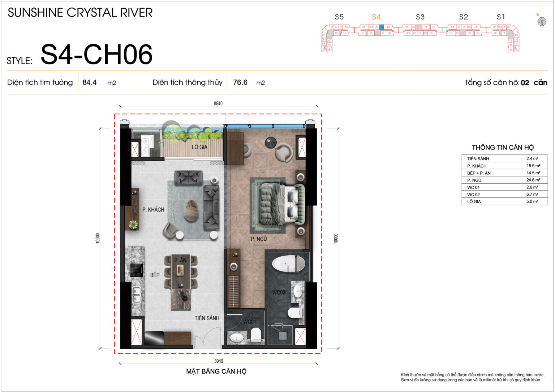Click the toilet in WC02
The image size is (555, 392).
(x=294, y=313)
